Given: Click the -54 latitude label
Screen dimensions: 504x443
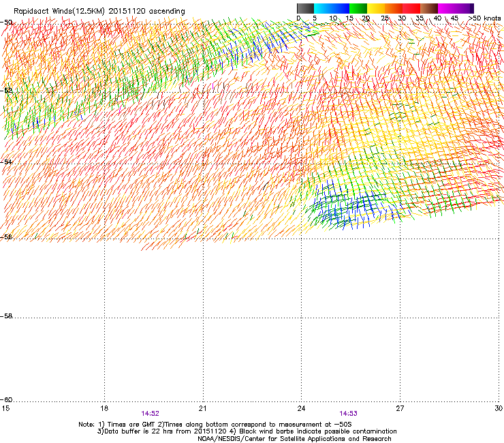Looking at the screenshot, I should click(x=6, y=162).
